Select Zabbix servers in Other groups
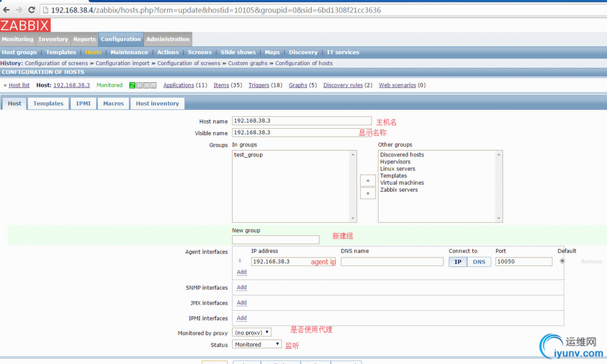 coord(399,190)
